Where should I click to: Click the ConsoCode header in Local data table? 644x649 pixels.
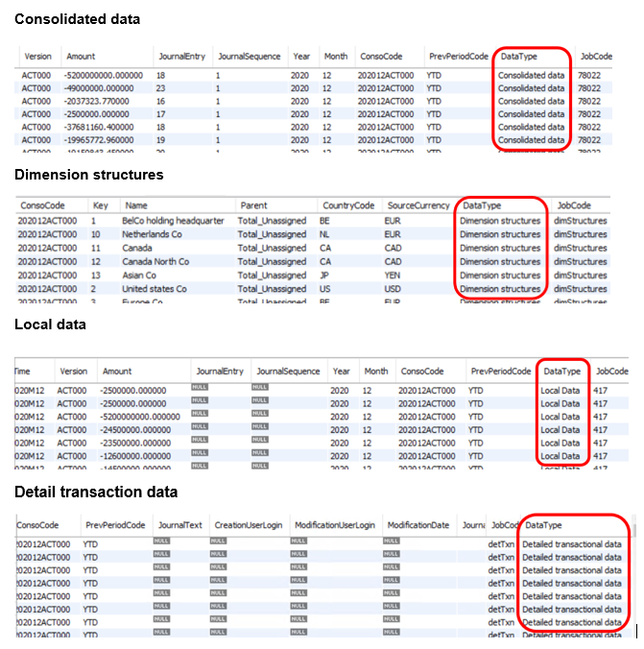coord(421,372)
